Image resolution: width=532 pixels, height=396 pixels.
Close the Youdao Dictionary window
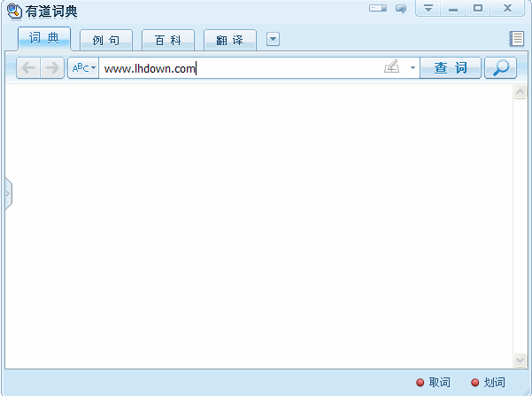click(x=507, y=8)
